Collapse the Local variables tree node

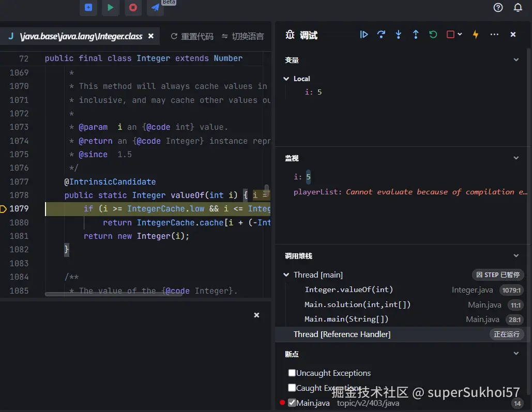point(286,79)
